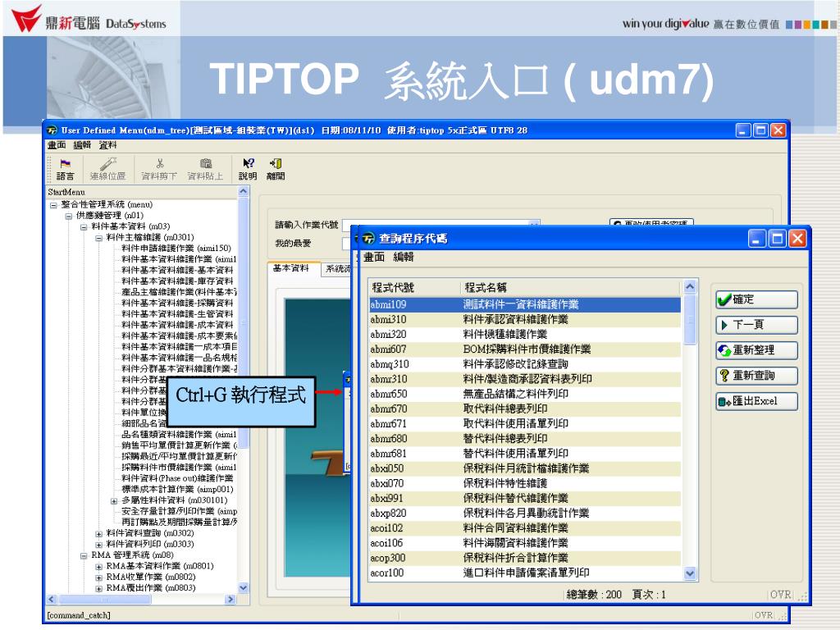Click the 程式代號 column header
The width and height of the screenshot is (840, 630).
[x=414, y=288]
